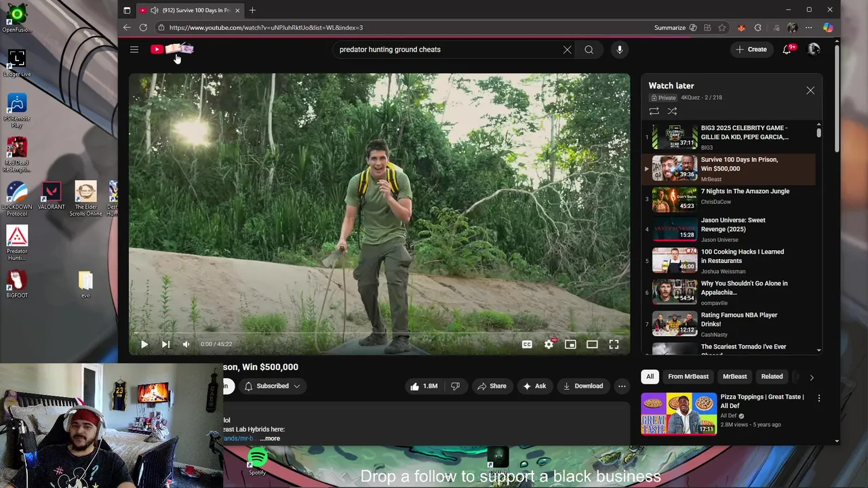Click the Create button
The height and width of the screenshot is (488, 868).
[x=751, y=49]
